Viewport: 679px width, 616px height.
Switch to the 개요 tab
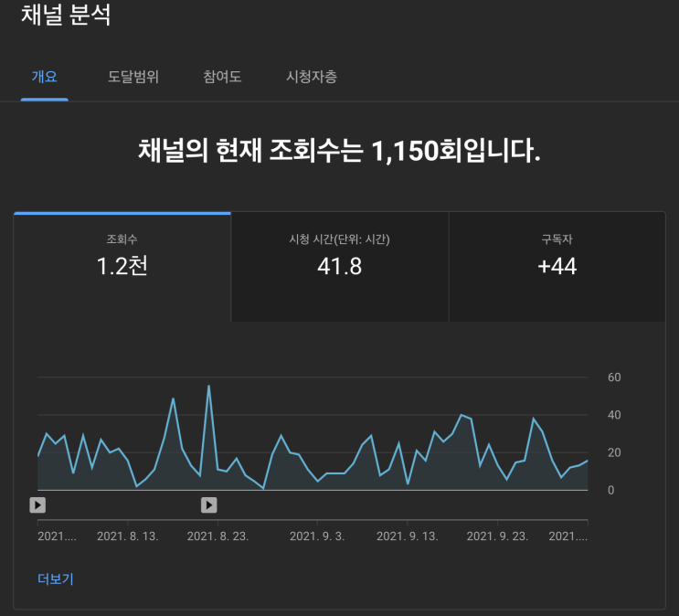click(x=45, y=77)
